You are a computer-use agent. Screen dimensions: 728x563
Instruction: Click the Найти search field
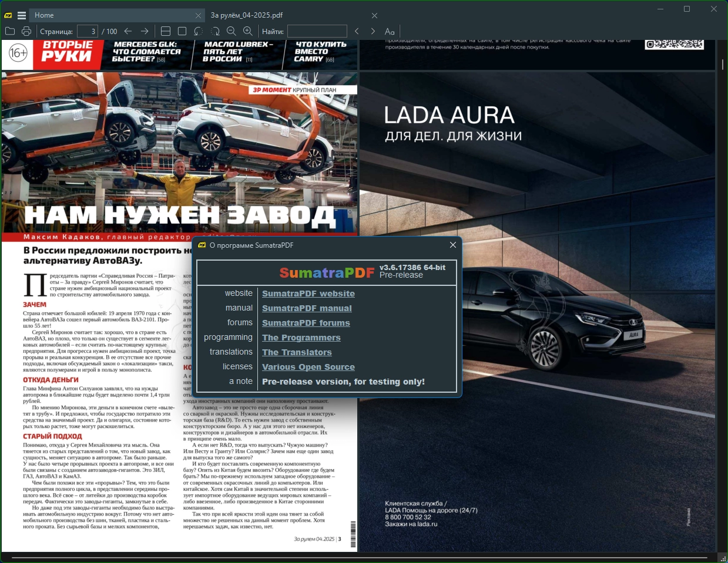(x=317, y=31)
